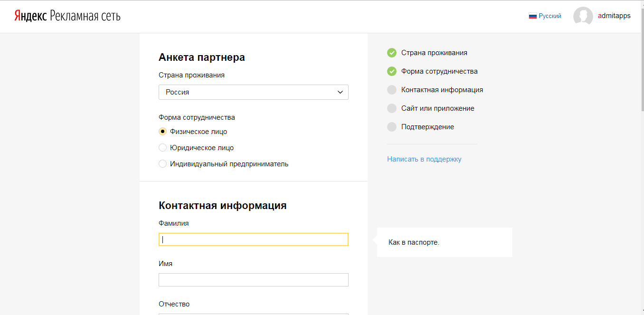Select the Юридическое лицо radio button
This screenshot has height=315, width=644.
162,148
